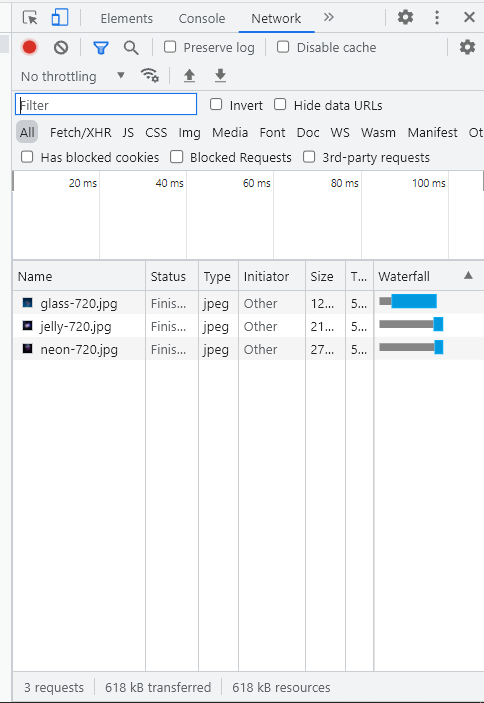Screen dimensions: 484x703
Task: Open DevTools settings gear
Action: [405, 17]
